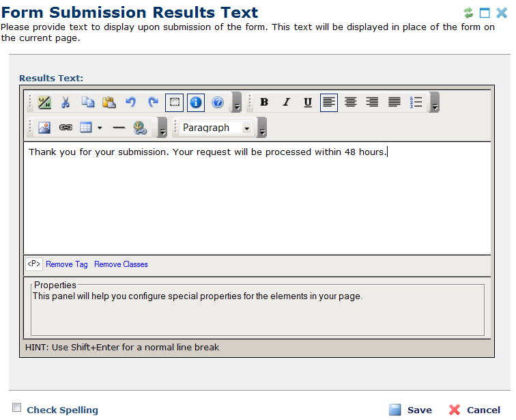516x420 pixels.
Task: Click the Cut scissors icon
Action: [x=66, y=102]
